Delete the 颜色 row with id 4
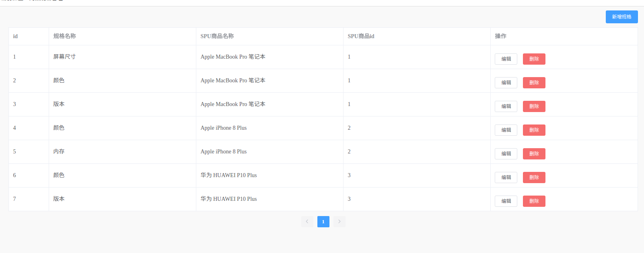This screenshot has width=644, height=253. (x=534, y=130)
